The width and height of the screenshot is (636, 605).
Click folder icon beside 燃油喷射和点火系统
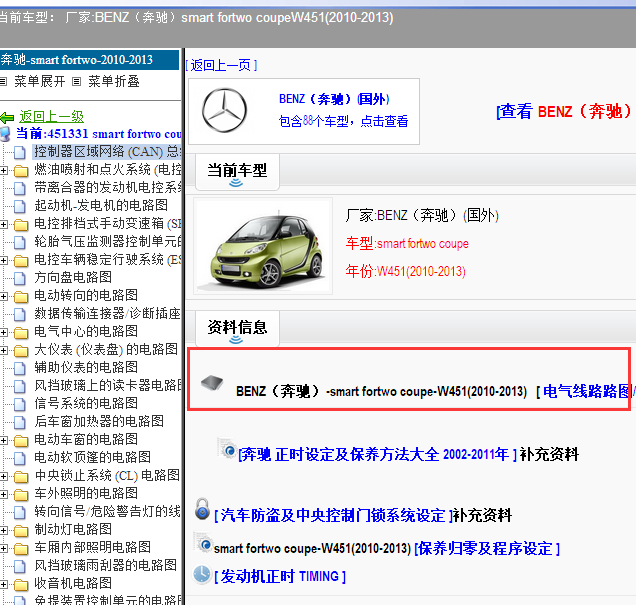(x=21, y=171)
